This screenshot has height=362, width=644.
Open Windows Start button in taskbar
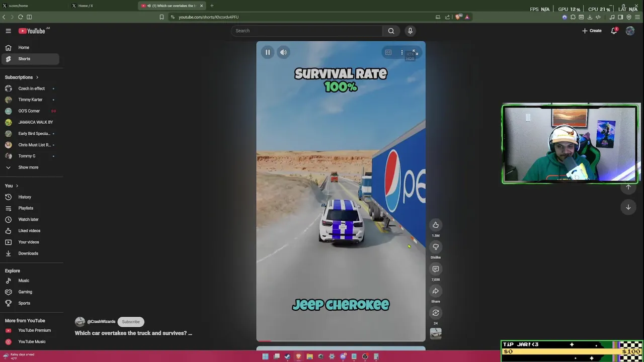(x=265, y=356)
